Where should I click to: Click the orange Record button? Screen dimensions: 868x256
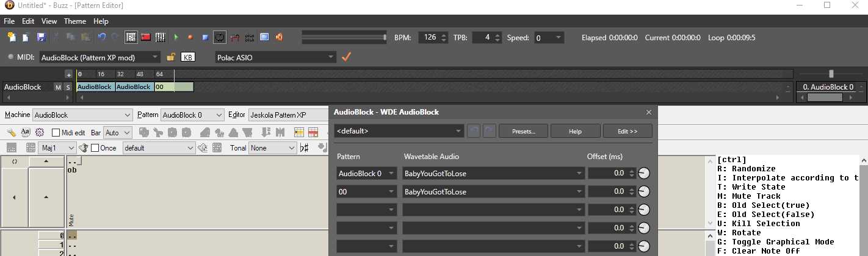click(x=190, y=37)
